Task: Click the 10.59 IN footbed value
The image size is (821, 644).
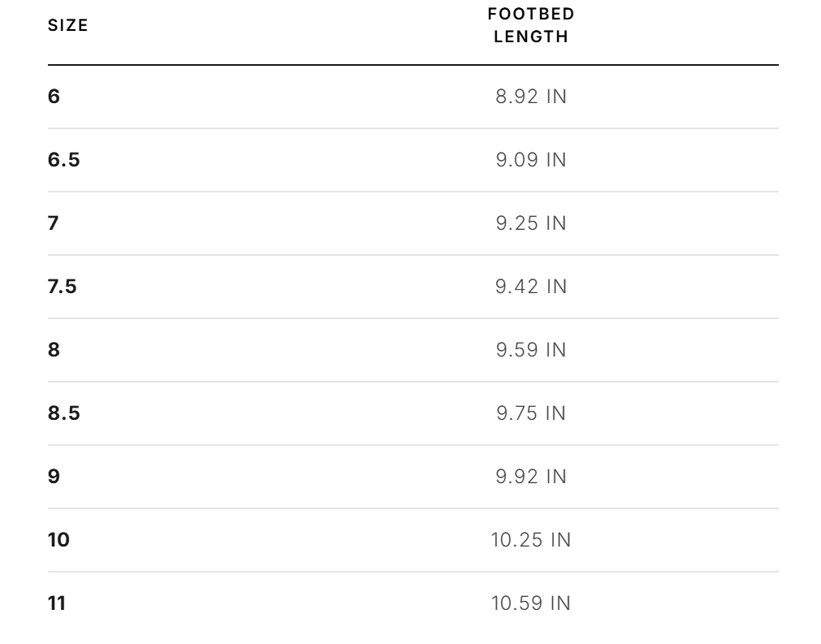Action: (531, 603)
